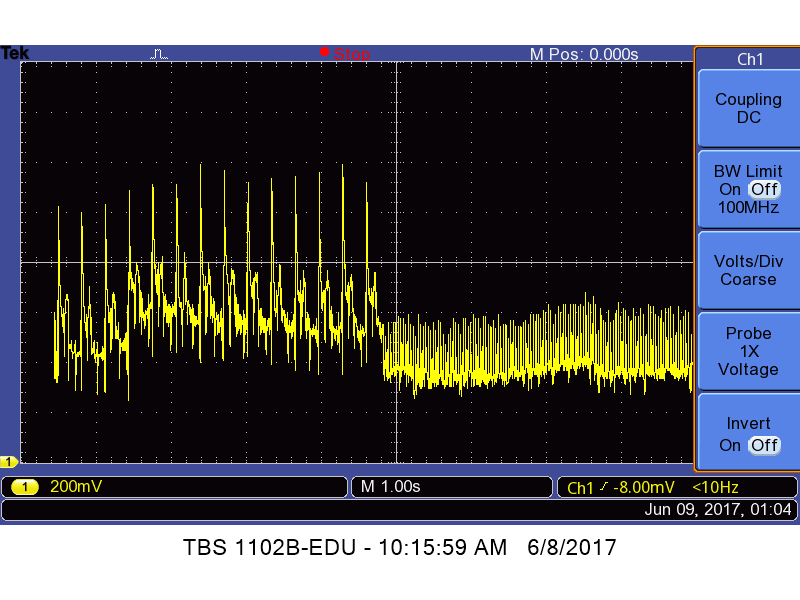Click the Ch1 -8.00mV trigger readout
800x600 pixels.
coord(620,487)
